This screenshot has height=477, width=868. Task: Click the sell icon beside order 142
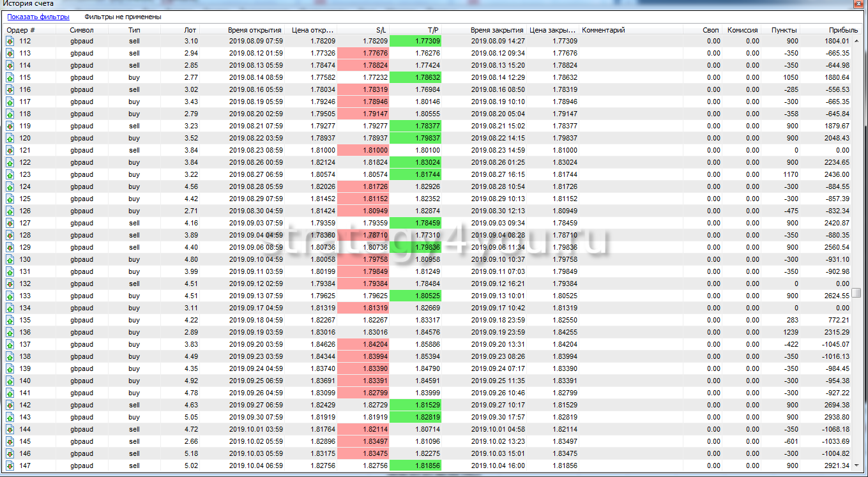tap(10, 405)
